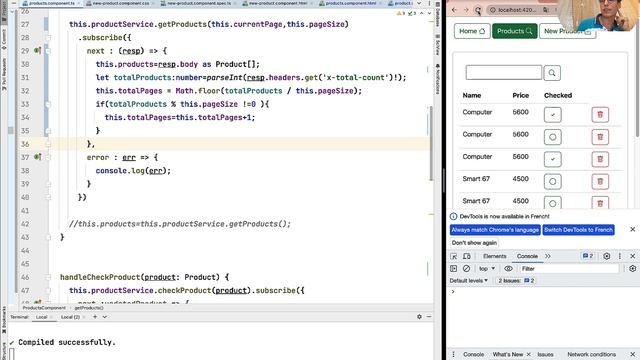
Task: Click getProducts() breadcrumb in editor
Action: coord(89,308)
